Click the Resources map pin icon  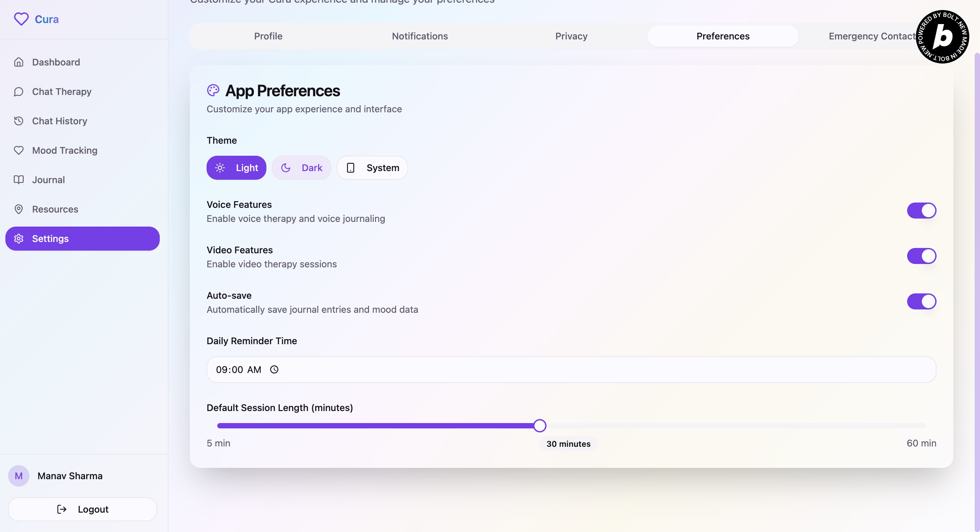19,209
